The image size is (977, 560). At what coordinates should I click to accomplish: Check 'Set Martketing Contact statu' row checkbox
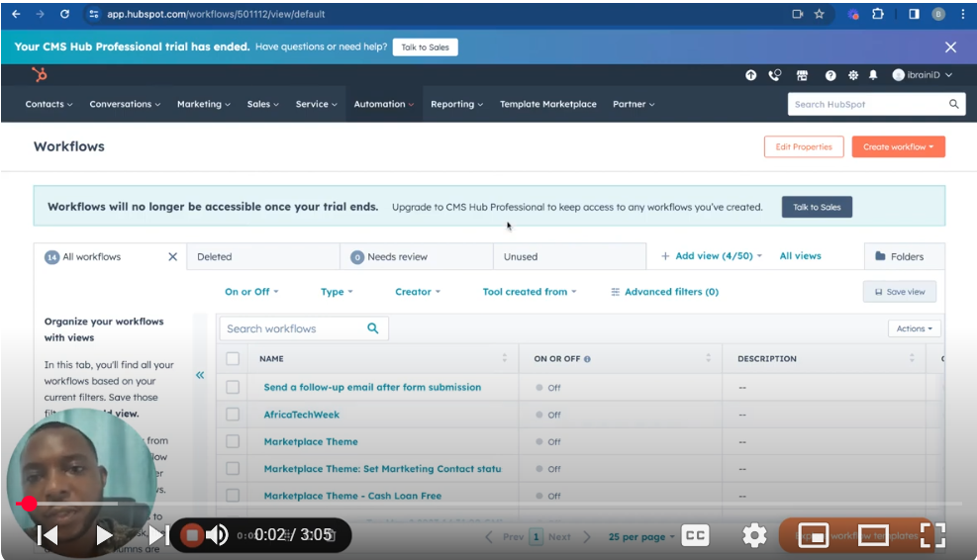233,468
